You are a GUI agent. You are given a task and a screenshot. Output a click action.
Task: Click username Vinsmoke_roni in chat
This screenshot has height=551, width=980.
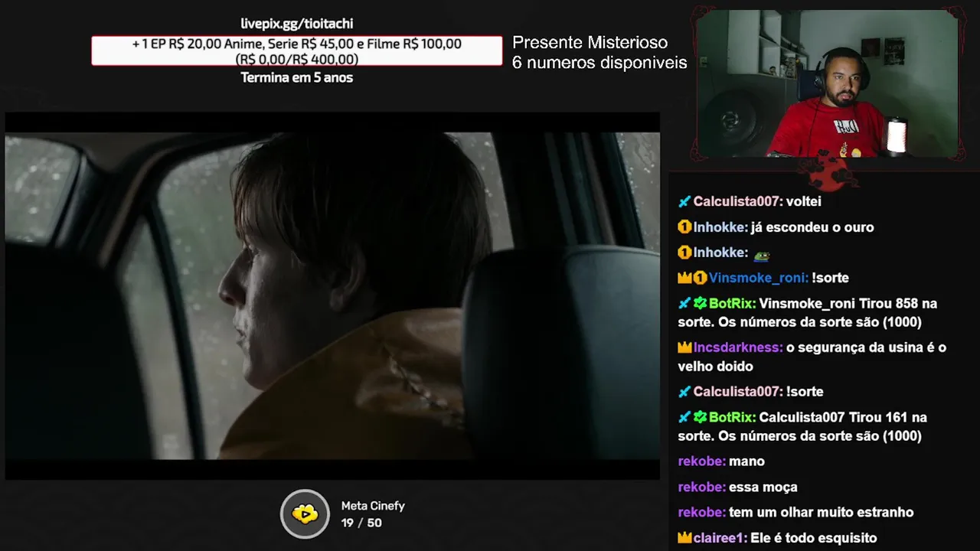click(x=758, y=278)
